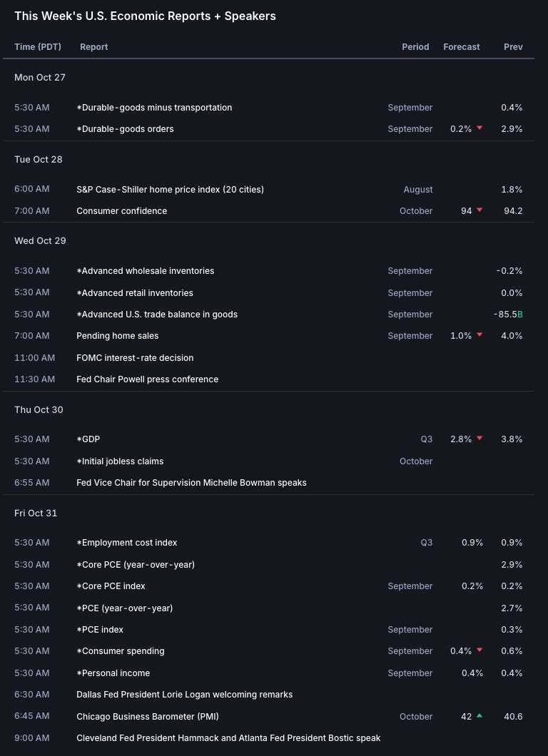Click the red down arrow next to GDP forecast
Screen dimensions: 548x756
[x=479, y=439]
